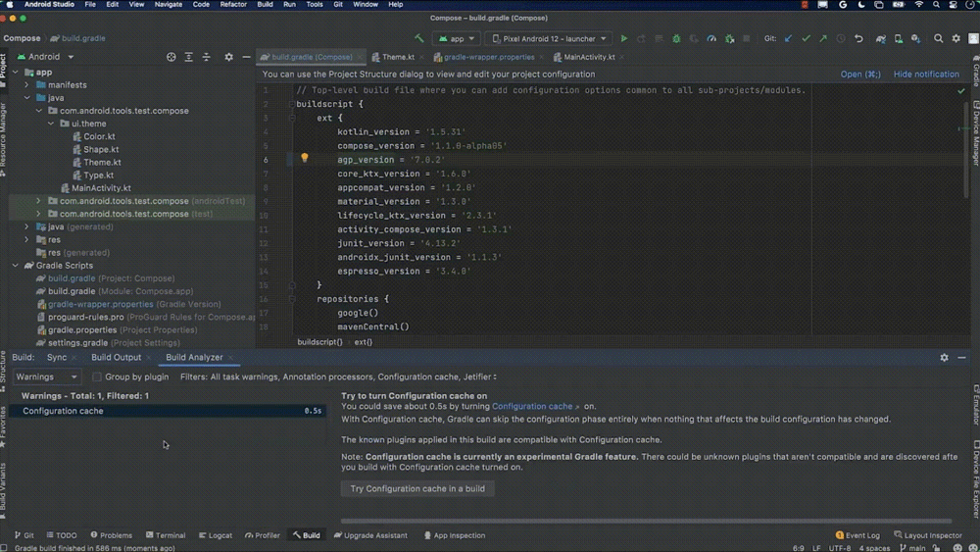980x552 pixels.
Task: Open the app run configuration dropdown
Action: tap(457, 39)
